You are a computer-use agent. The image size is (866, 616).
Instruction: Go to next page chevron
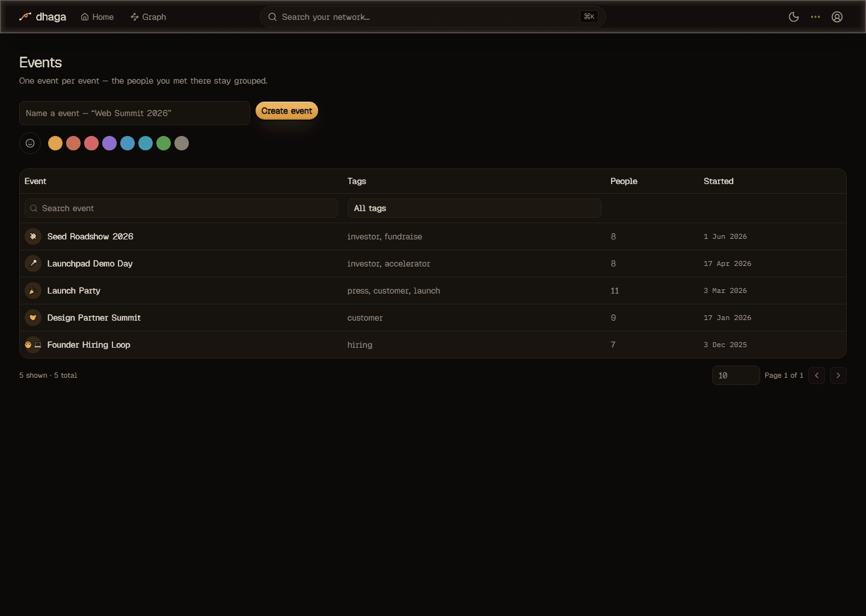pos(838,375)
